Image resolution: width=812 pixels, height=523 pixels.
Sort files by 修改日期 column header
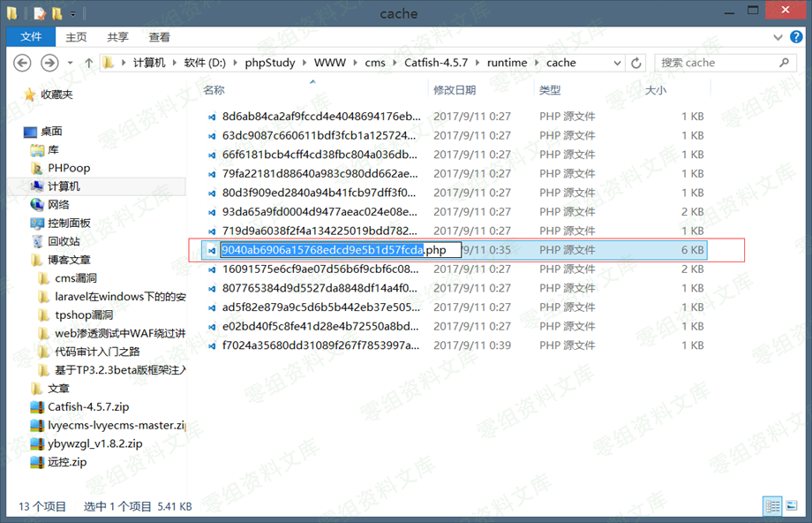455,90
